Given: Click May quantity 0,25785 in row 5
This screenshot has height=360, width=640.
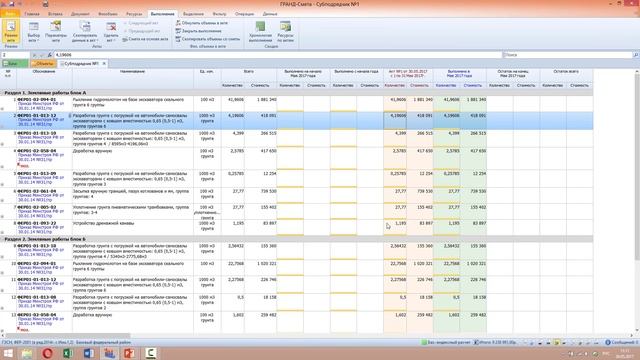Looking at the screenshot, I should point(451,173).
